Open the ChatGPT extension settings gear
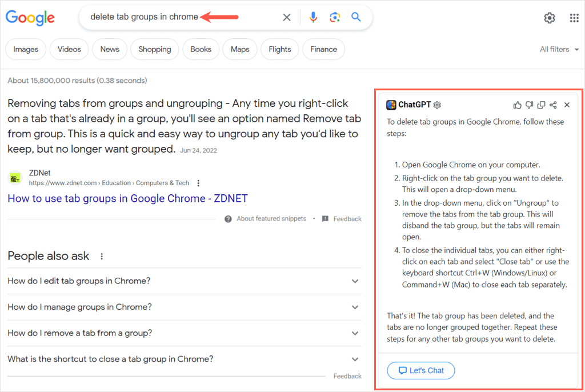 click(x=437, y=105)
